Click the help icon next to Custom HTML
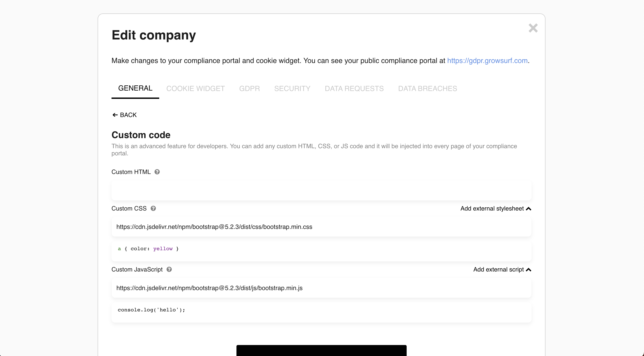The image size is (644, 356). pos(157,172)
